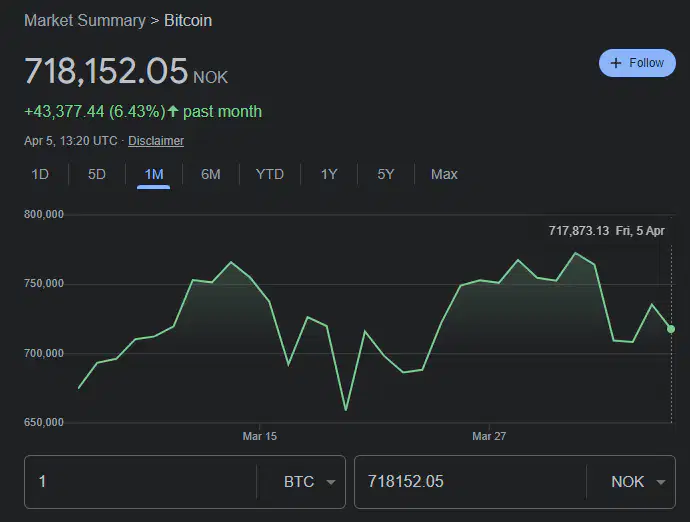Click the 650,000 axis label

click(44, 422)
